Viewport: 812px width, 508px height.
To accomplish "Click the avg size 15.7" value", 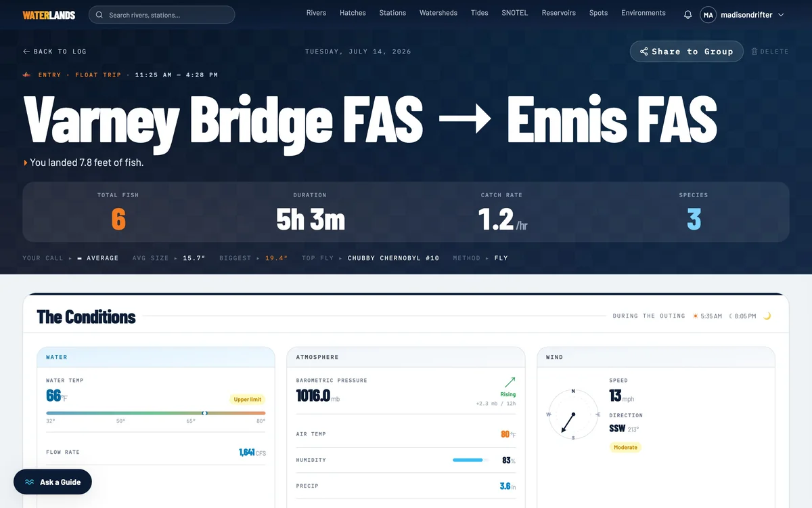I will point(194,258).
